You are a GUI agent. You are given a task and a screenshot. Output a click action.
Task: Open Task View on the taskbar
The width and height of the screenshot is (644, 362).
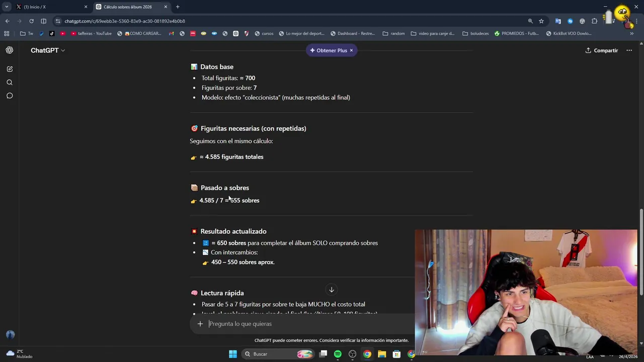click(x=324, y=354)
